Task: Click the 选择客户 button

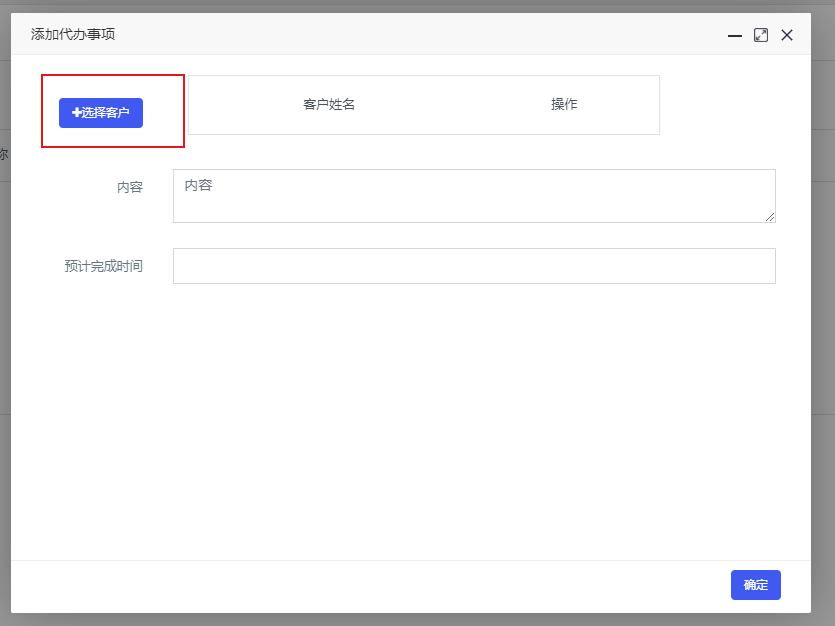Action: click(101, 113)
